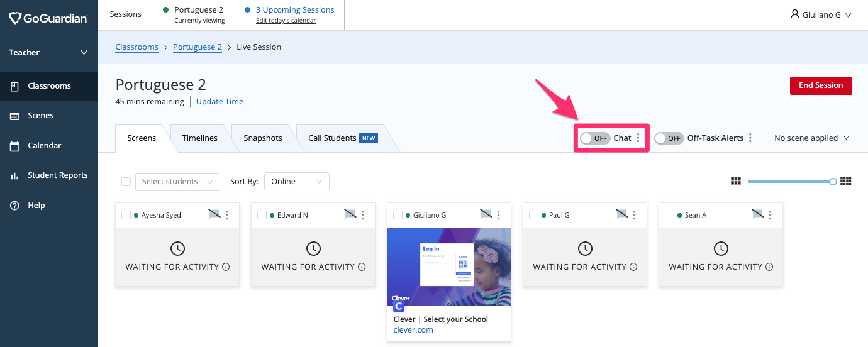Open the three-dot menu beside Chat
Viewport: 868px width, 347px height.
point(638,138)
